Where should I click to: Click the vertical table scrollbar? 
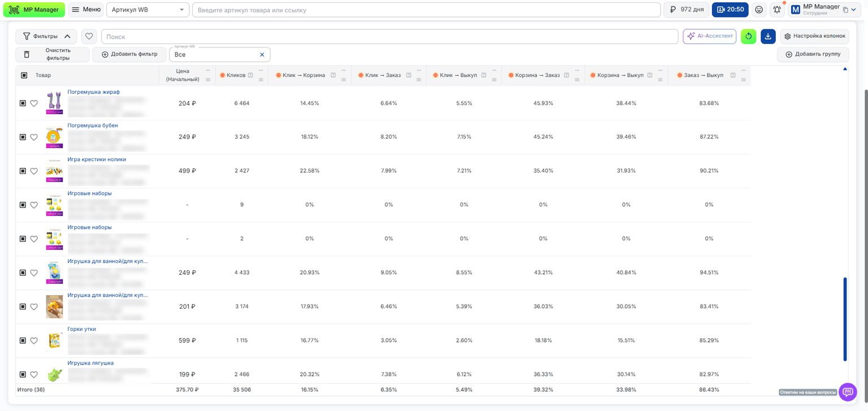point(845,318)
